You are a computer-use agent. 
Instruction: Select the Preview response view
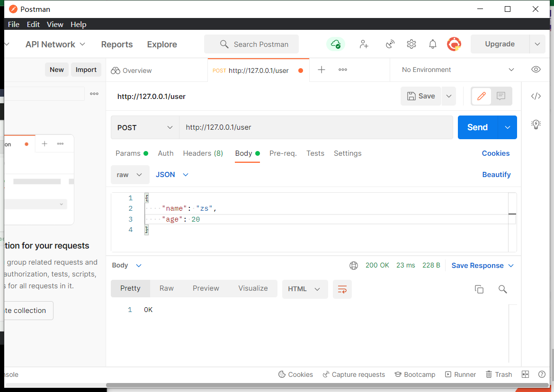point(206,288)
